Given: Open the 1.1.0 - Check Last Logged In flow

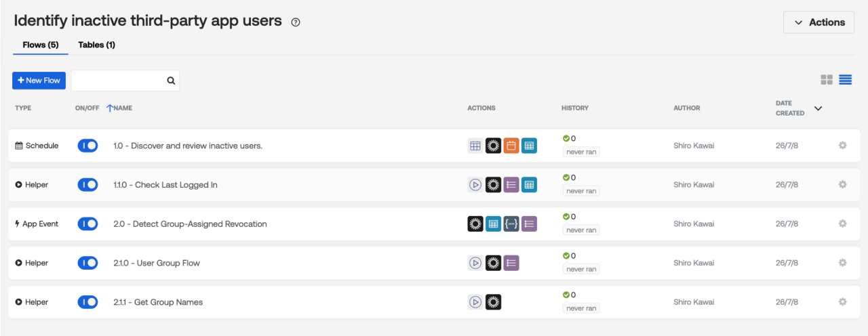Looking at the screenshot, I should point(165,185).
